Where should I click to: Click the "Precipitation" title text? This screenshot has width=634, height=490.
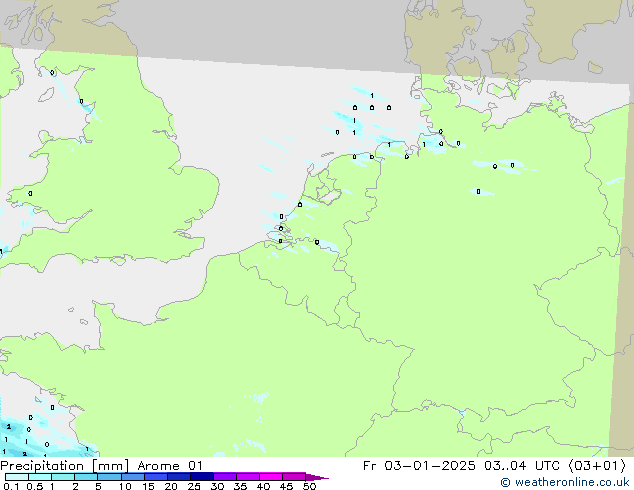coord(42,466)
